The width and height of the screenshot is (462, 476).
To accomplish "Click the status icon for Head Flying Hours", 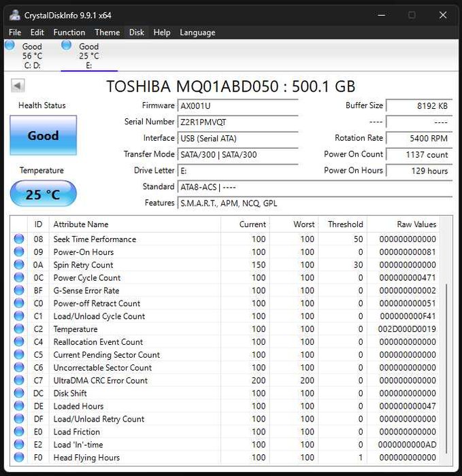I will (x=19, y=457).
